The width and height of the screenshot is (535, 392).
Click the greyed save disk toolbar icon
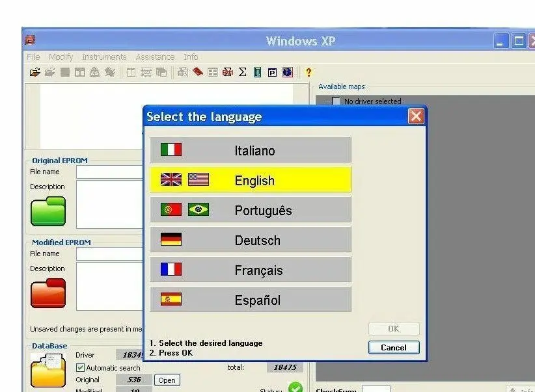pyautogui.click(x=65, y=72)
